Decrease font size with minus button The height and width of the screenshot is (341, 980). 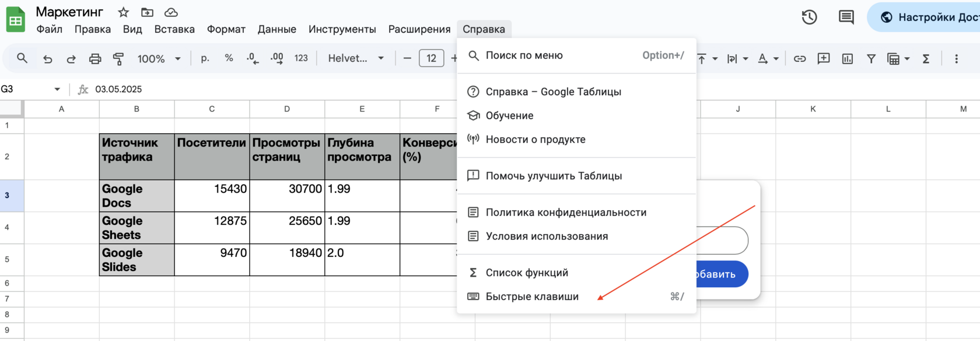click(x=407, y=58)
